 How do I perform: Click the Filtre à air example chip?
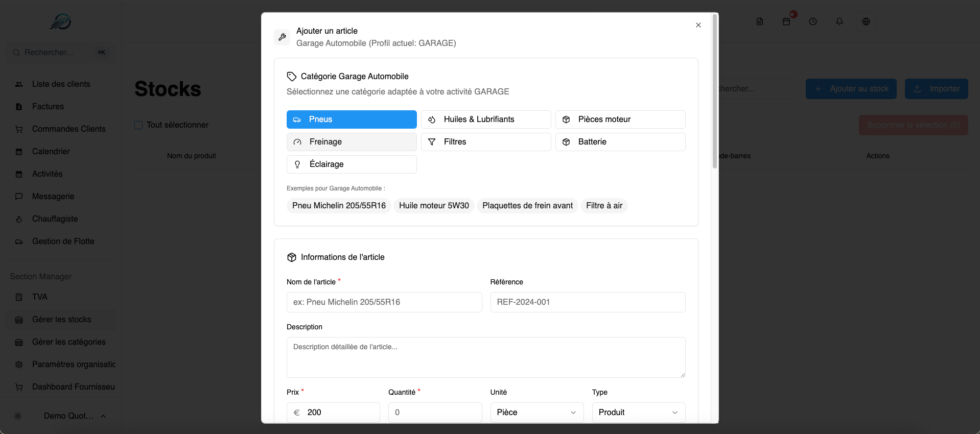pos(604,206)
